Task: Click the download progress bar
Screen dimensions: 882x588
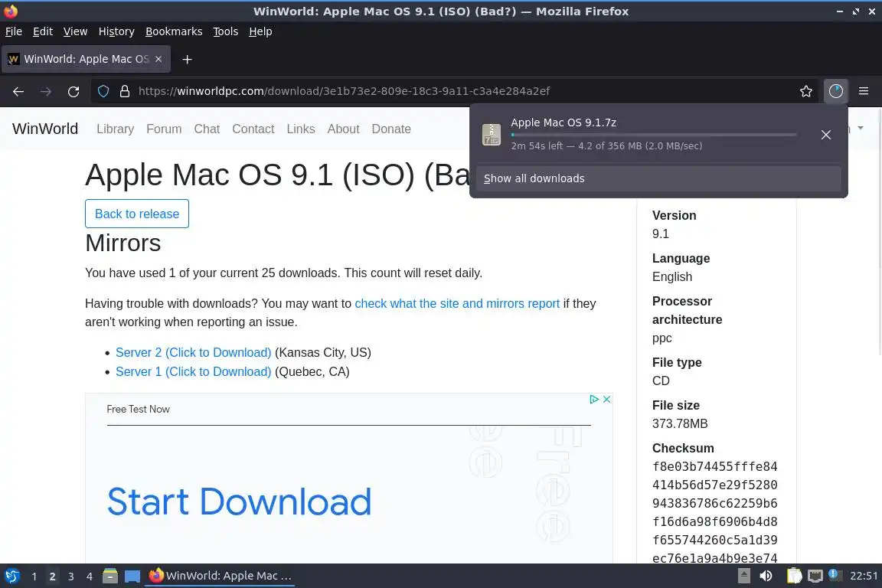Action: 654,135
